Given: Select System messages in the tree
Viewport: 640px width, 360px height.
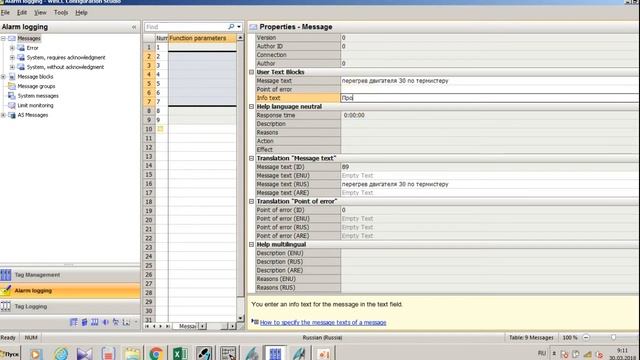Looking at the screenshot, I should [x=38, y=96].
